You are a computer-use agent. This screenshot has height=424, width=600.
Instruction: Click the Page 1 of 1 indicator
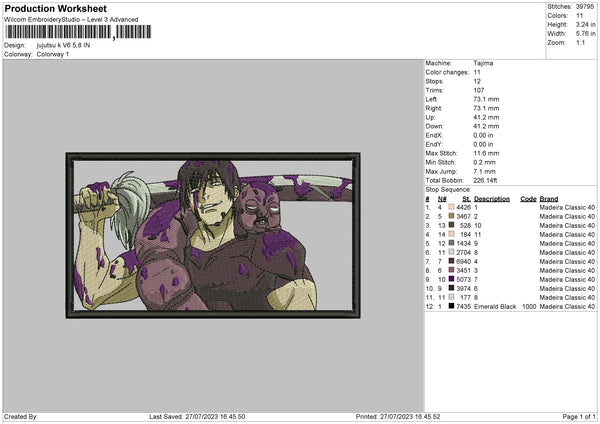tap(579, 416)
